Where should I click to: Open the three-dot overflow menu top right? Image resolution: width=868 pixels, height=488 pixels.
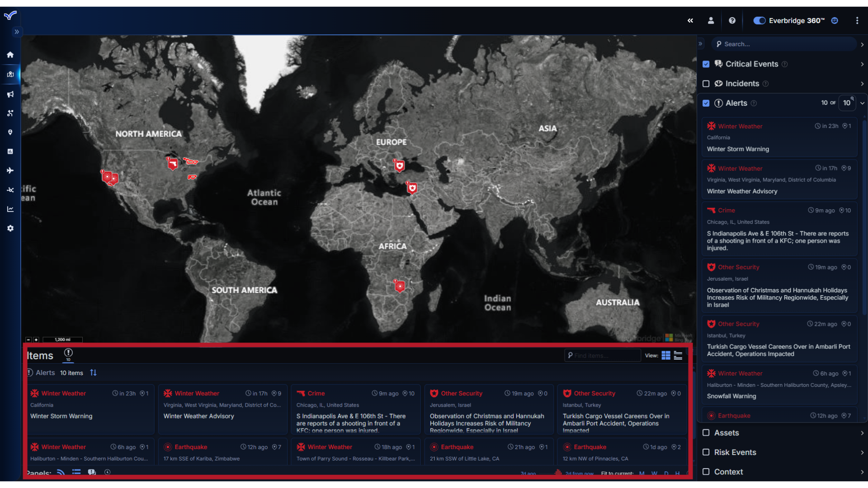click(x=857, y=20)
